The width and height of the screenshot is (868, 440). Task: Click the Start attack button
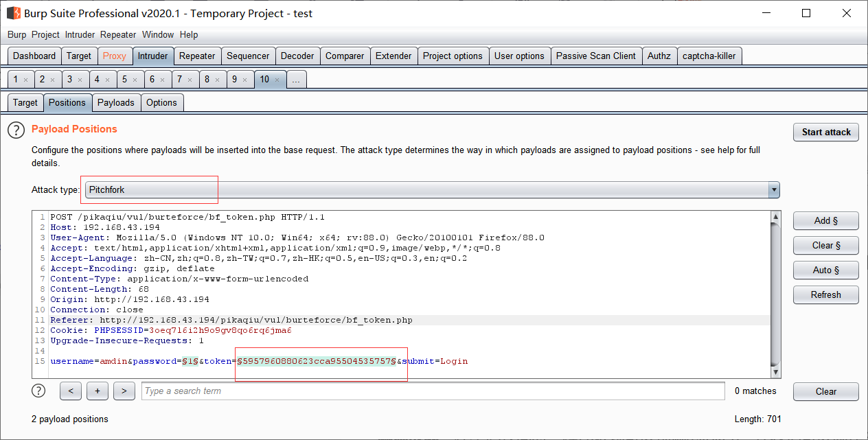pyautogui.click(x=826, y=132)
